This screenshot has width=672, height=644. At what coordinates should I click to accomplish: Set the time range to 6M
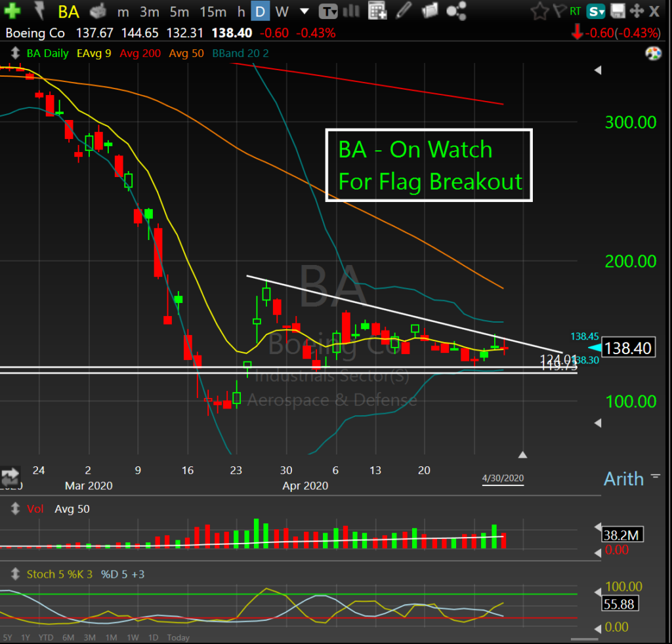[68, 637]
